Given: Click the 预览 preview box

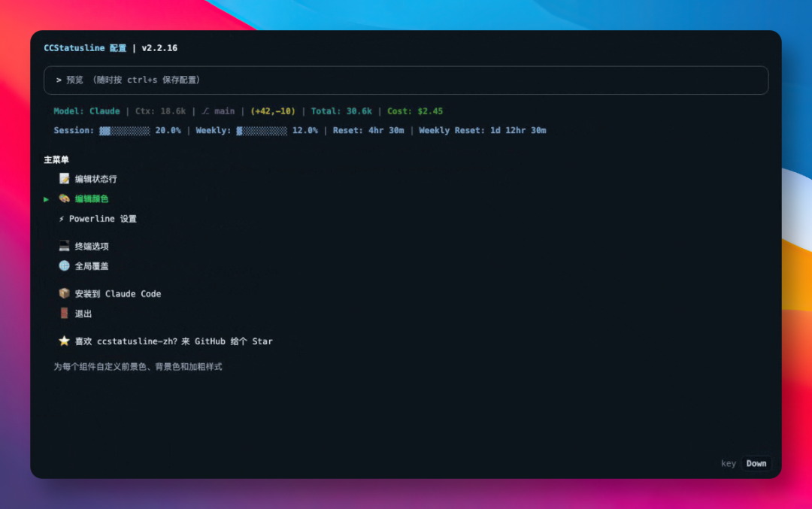Looking at the screenshot, I should click(406, 80).
